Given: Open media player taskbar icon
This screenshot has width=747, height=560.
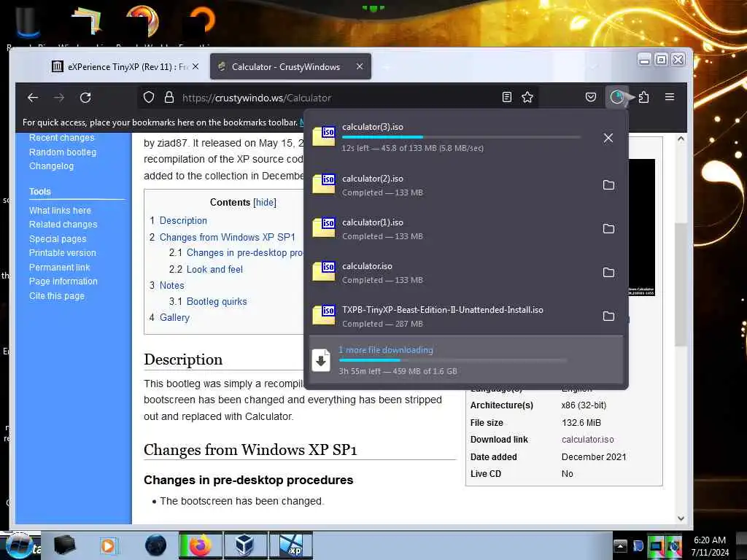Looking at the screenshot, I should (x=108, y=545).
